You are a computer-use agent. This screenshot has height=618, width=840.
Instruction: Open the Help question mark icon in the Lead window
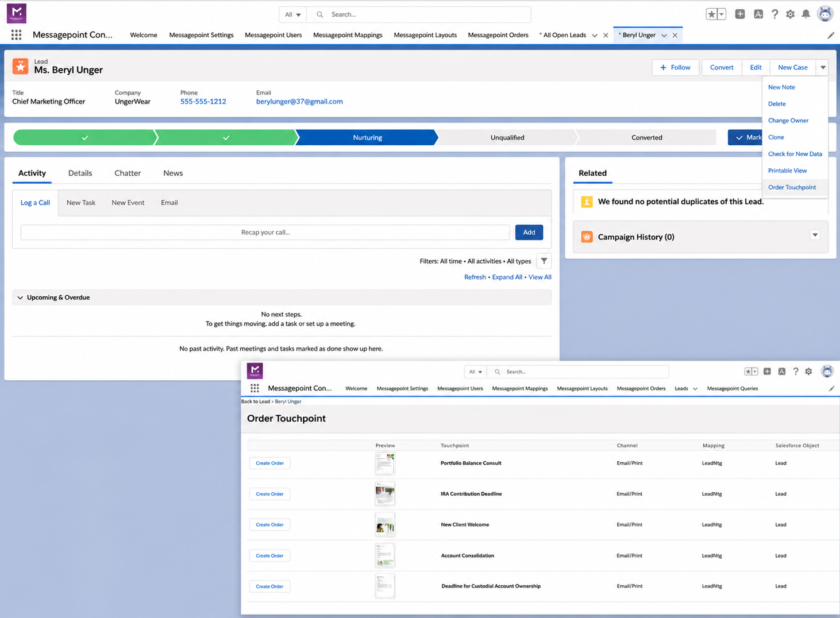click(x=775, y=14)
